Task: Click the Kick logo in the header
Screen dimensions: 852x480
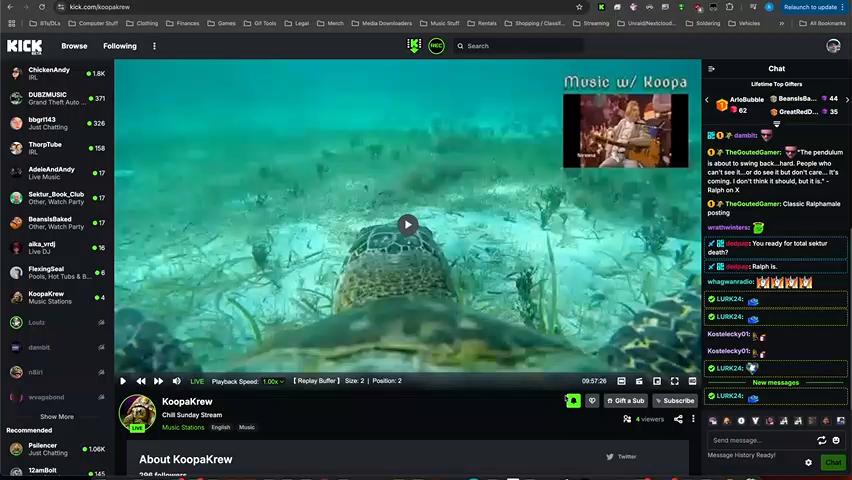Action: [x=24, y=46]
